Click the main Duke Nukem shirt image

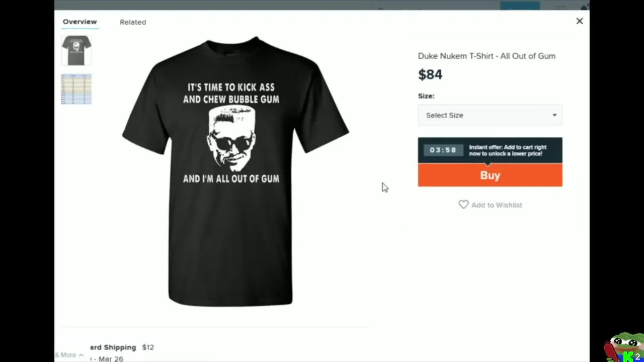coord(235,171)
